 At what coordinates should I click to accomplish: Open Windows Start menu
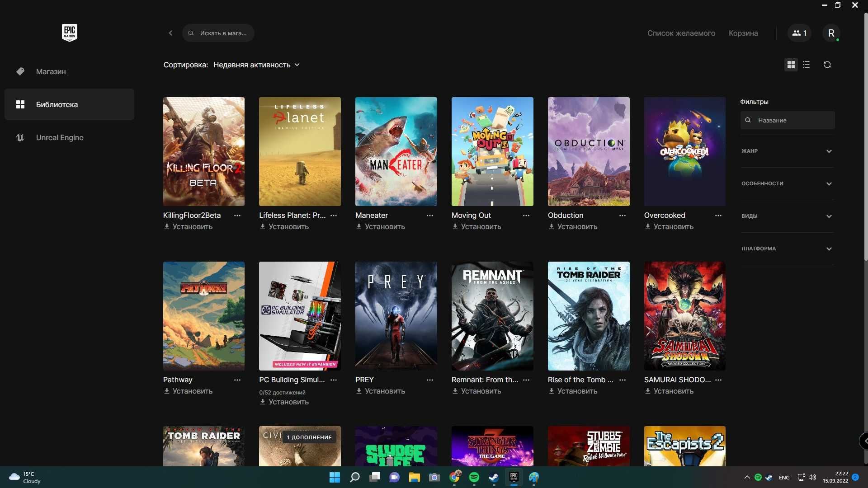coord(335,477)
